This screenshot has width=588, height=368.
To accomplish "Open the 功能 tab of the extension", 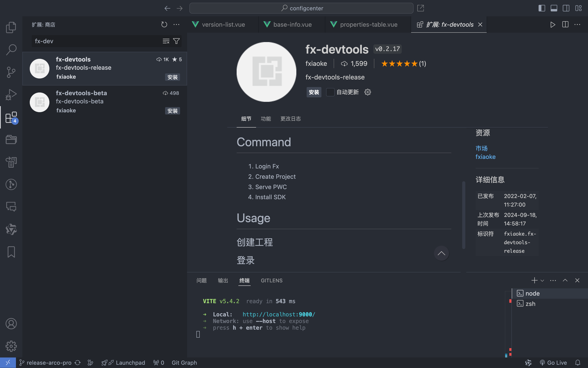I will 266,119.
